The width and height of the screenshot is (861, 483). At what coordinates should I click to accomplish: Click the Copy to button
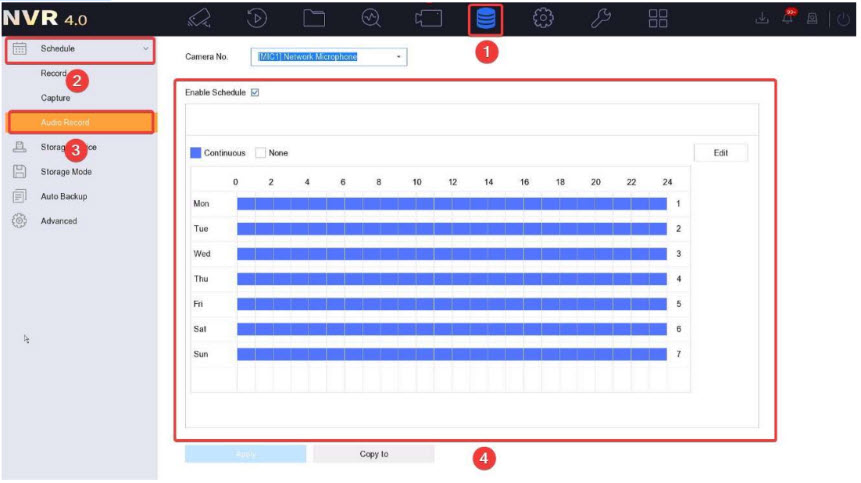pyautogui.click(x=373, y=454)
